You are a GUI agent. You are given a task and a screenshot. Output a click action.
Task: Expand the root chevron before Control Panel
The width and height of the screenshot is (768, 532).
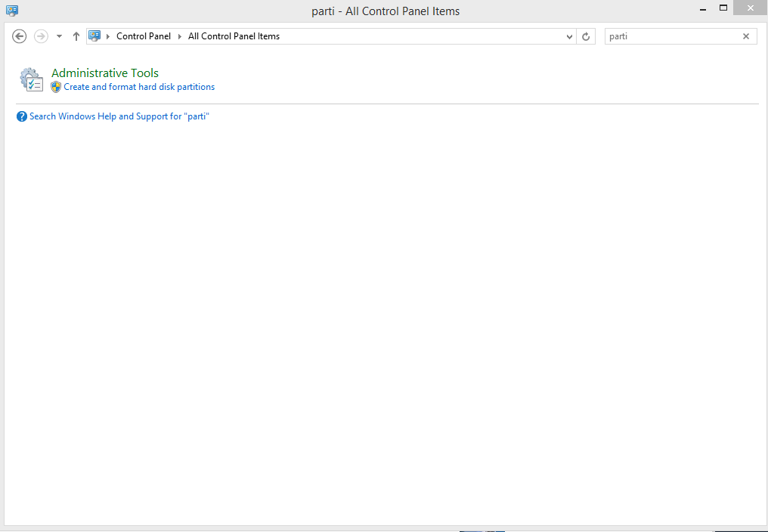click(108, 36)
